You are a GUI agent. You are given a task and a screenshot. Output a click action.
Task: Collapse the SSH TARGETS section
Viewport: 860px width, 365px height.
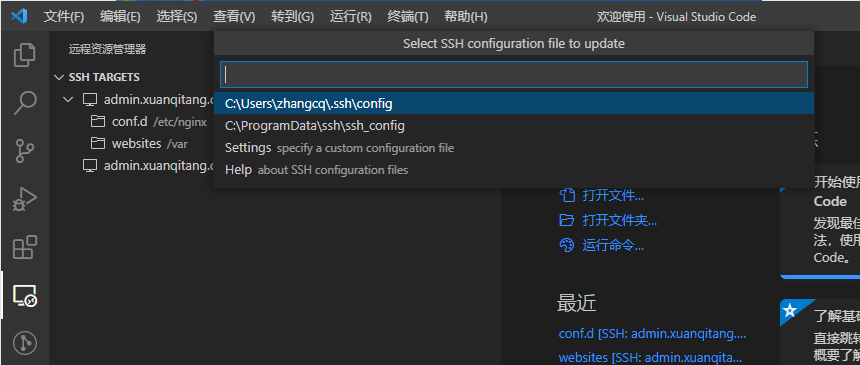(x=59, y=77)
